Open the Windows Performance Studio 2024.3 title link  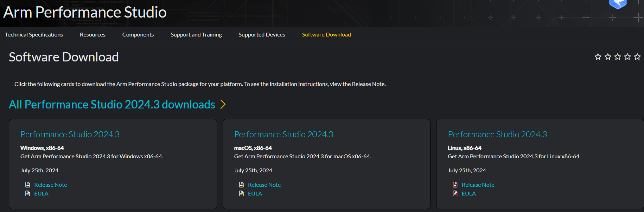click(70, 134)
